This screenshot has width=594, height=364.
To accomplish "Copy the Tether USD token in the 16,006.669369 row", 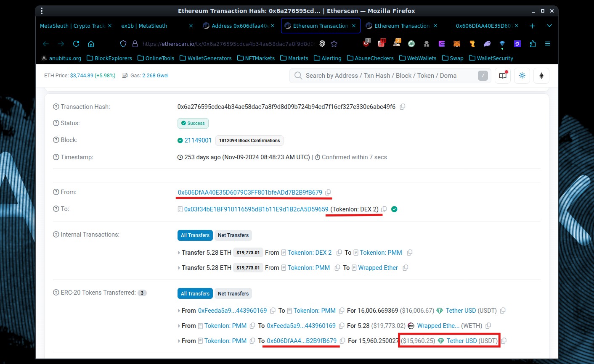I will pos(503,311).
